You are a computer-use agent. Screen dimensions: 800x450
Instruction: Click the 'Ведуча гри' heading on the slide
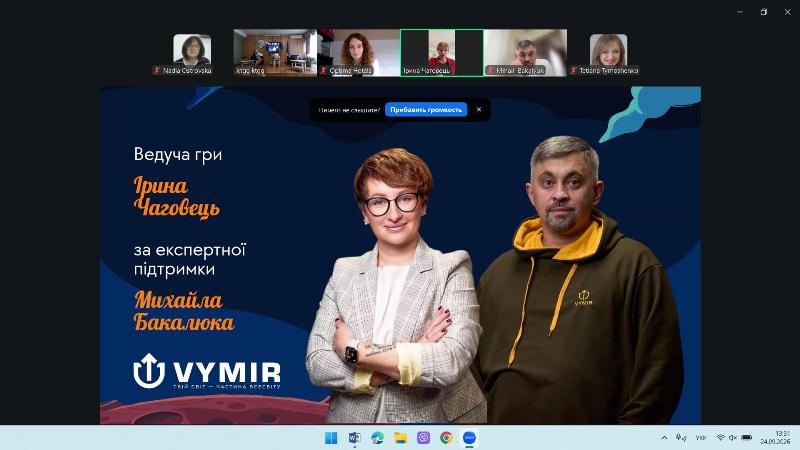point(178,154)
